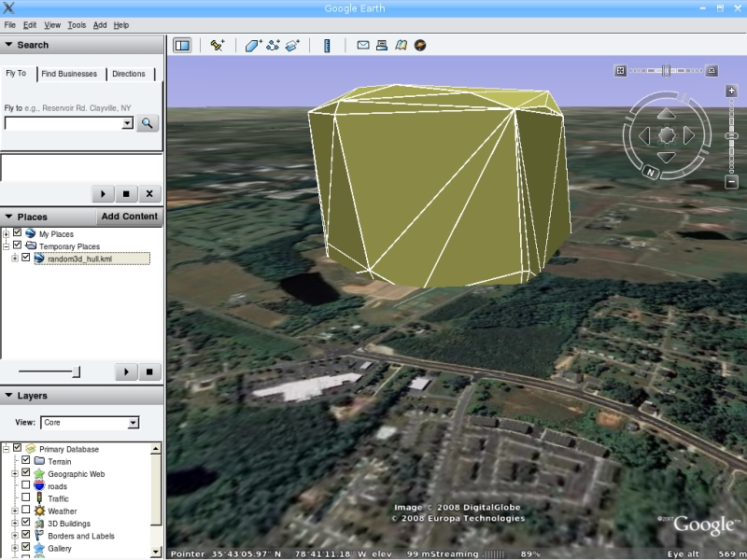The width and height of the screenshot is (747, 560).
Task: Collapse the Places panel triangle
Action: (x=8, y=217)
